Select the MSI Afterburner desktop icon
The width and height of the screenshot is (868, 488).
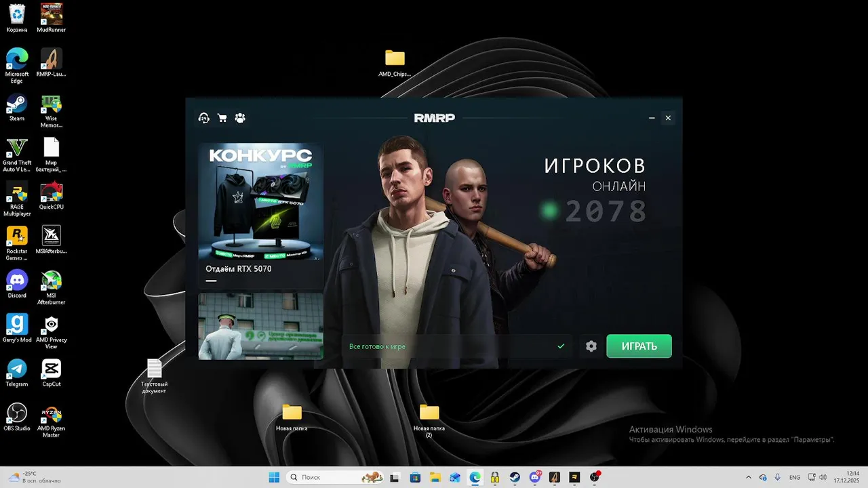(52, 288)
